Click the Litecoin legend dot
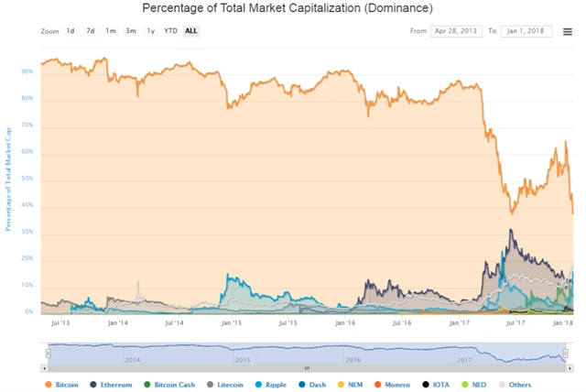 click(x=212, y=385)
